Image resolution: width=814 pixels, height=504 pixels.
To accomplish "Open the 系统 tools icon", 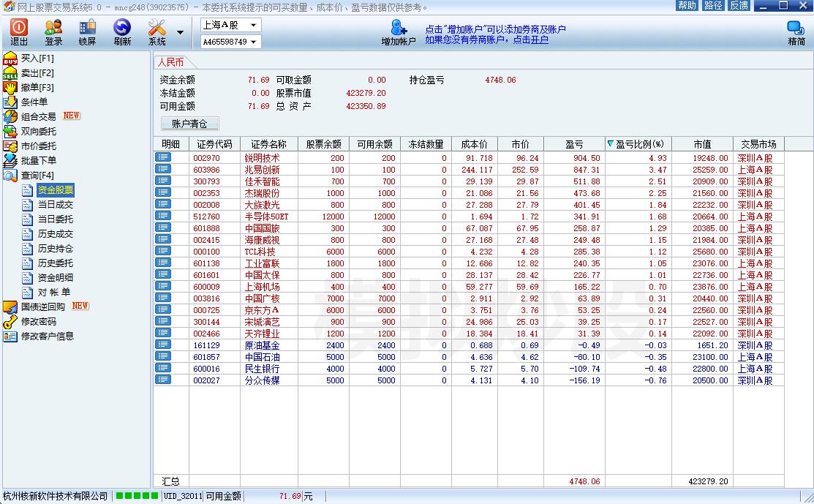I will pyautogui.click(x=157, y=28).
